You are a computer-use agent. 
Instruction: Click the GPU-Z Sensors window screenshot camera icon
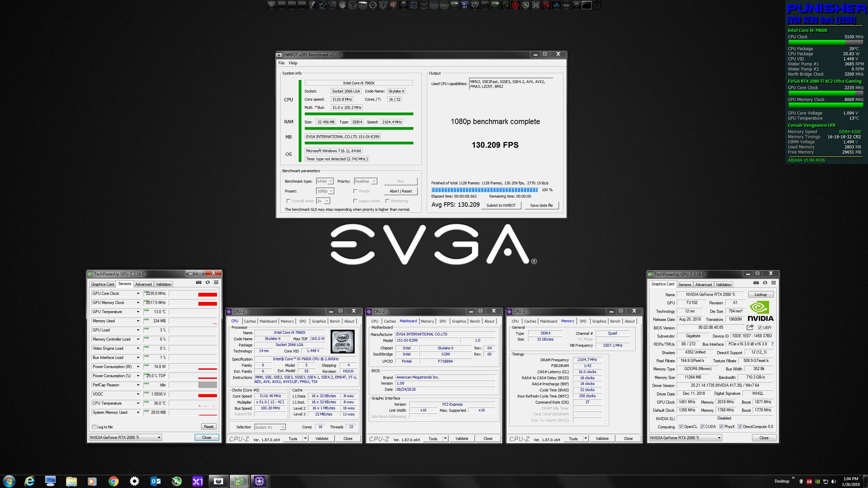(199, 282)
